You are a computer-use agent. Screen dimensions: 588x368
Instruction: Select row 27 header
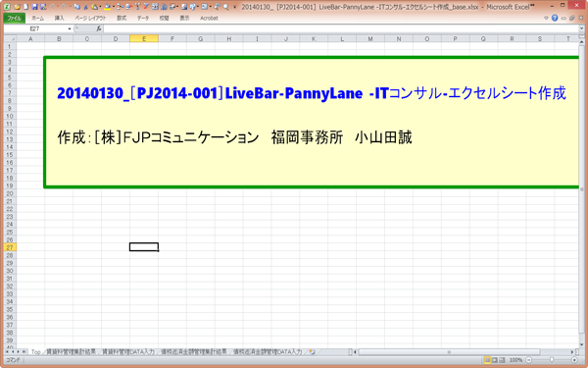[x=10, y=247]
